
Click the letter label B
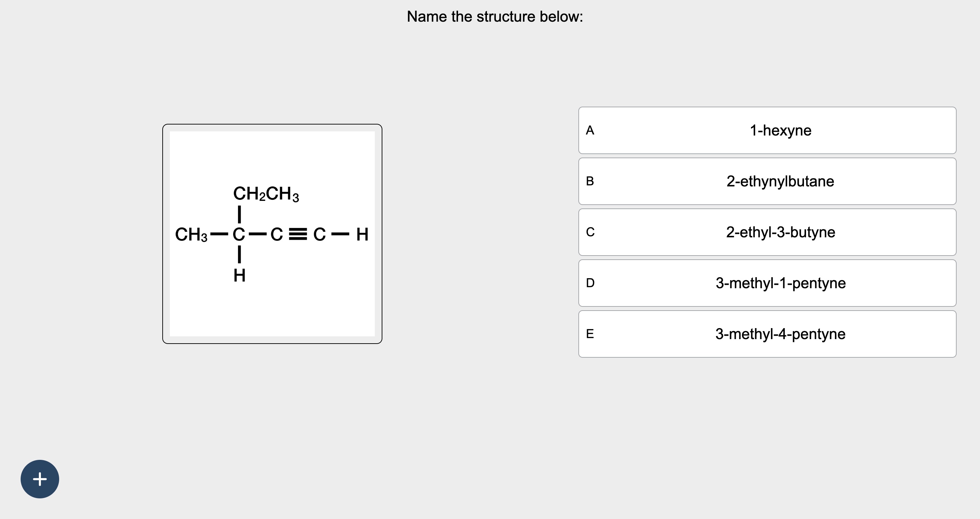[x=590, y=181]
